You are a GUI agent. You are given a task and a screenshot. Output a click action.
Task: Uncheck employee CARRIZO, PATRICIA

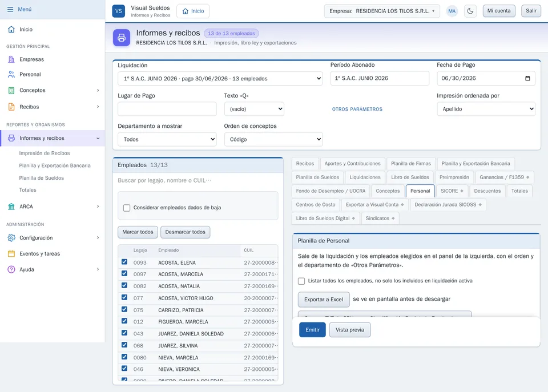click(x=124, y=309)
